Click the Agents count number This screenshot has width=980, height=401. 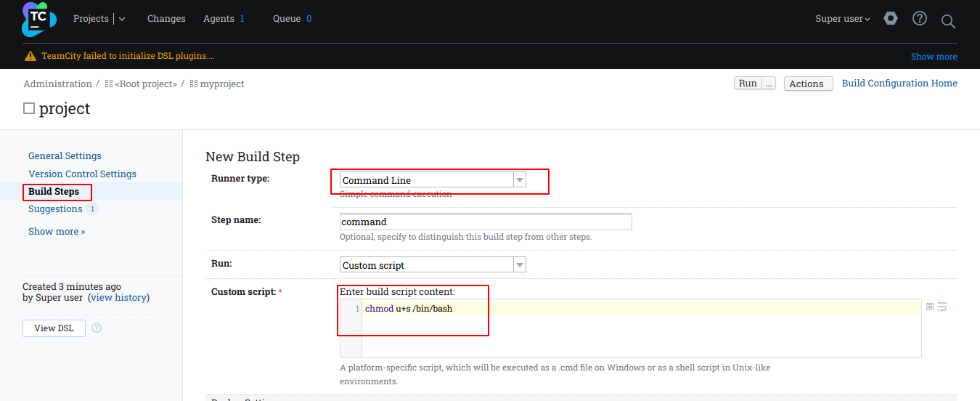click(242, 19)
